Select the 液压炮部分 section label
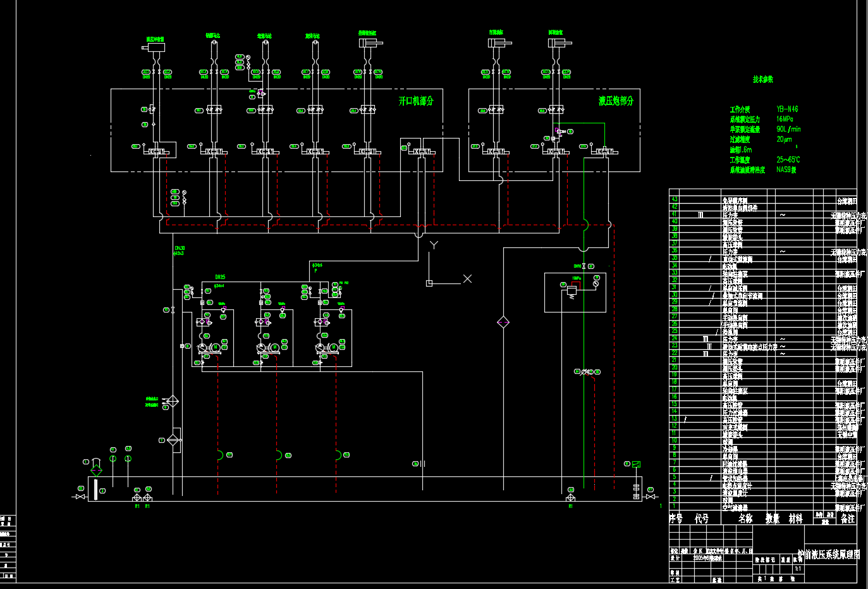868x589 pixels. pyautogui.click(x=615, y=101)
